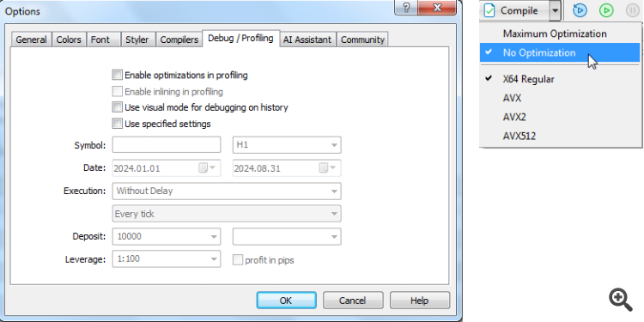The height and width of the screenshot is (322, 644).
Task: Switch to the Compilers tab
Action: point(179,39)
